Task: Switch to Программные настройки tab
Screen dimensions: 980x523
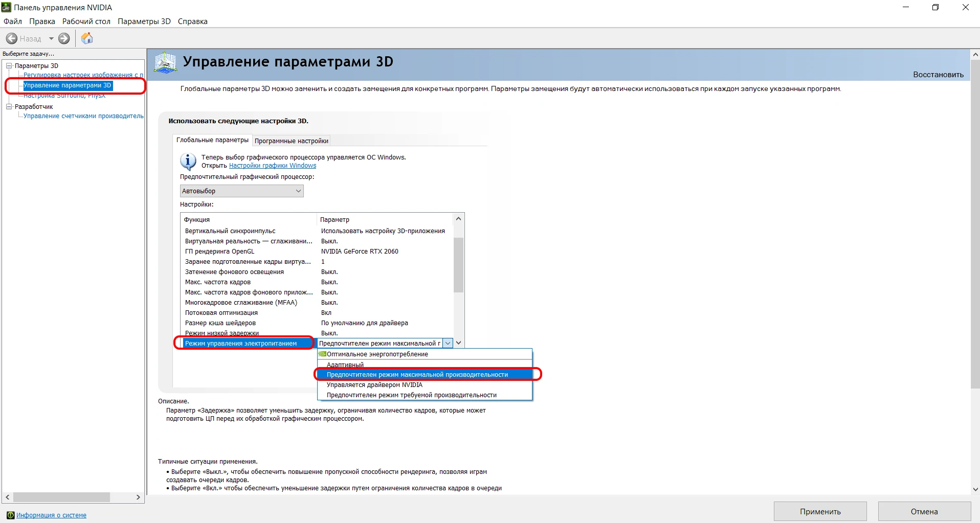Action: click(x=291, y=141)
